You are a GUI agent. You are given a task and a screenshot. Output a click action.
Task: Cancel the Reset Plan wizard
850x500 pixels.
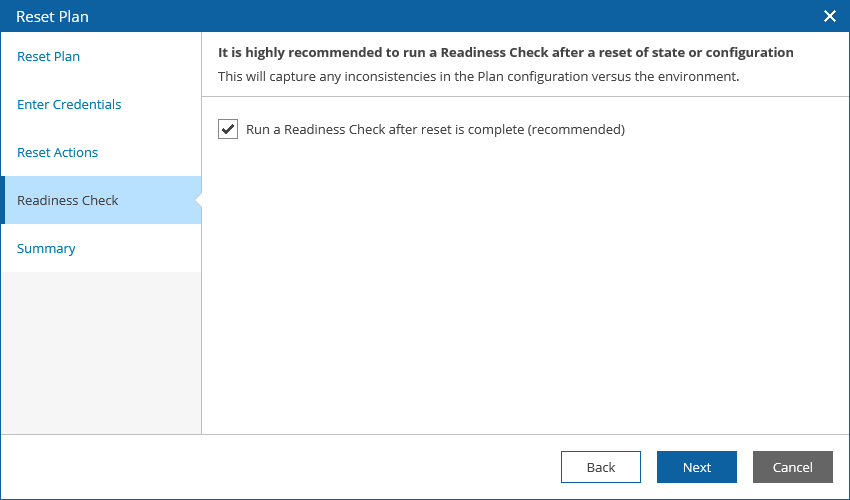tap(792, 467)
